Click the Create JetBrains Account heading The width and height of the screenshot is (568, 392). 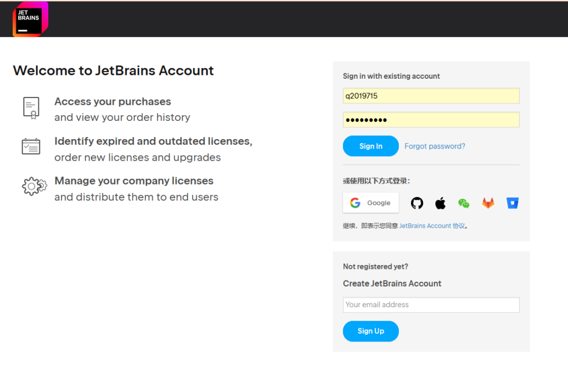pyautogui.click(x=392, y=283)
